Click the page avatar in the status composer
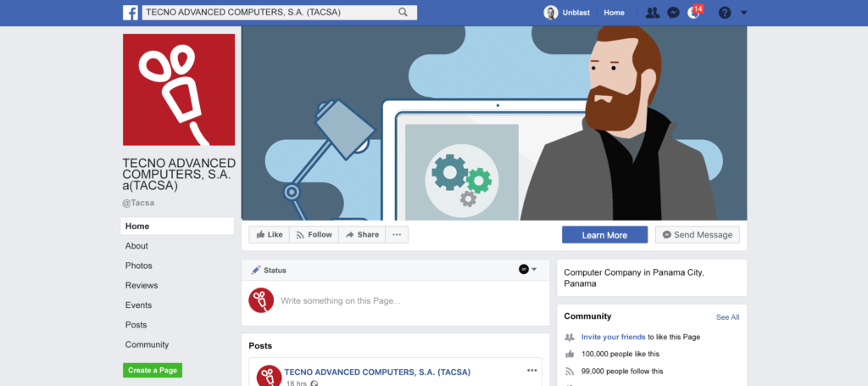 point(261,300)
